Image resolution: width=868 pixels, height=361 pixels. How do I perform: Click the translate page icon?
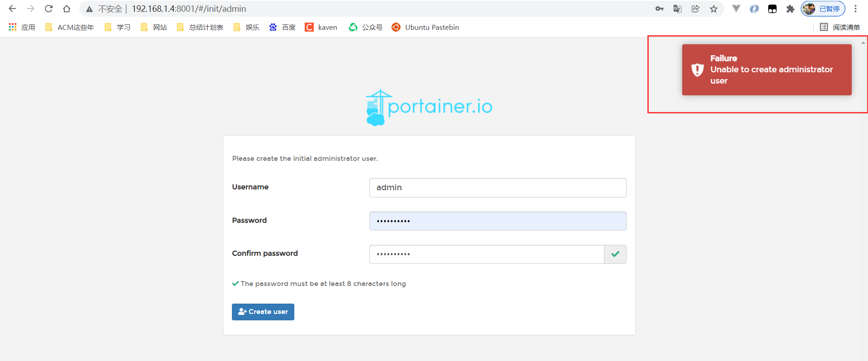(677, 9)
